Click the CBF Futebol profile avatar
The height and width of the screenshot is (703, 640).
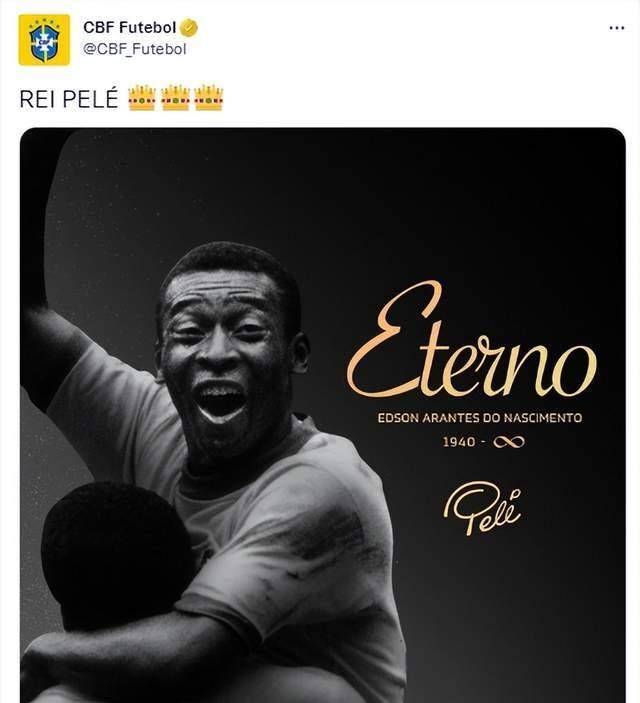(44, 40)
